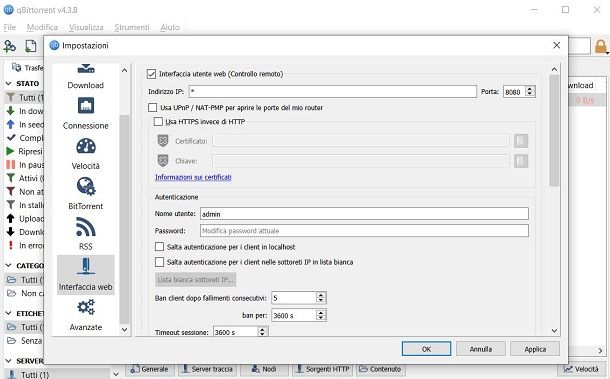Click the Nome utente field
Image resolution: width=610 pixels, height=379 pixels.
364,214
